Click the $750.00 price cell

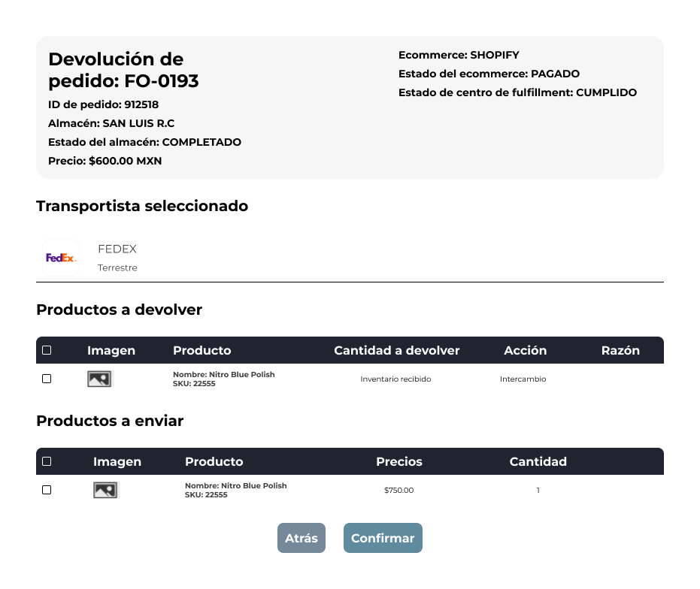(398, 491)
